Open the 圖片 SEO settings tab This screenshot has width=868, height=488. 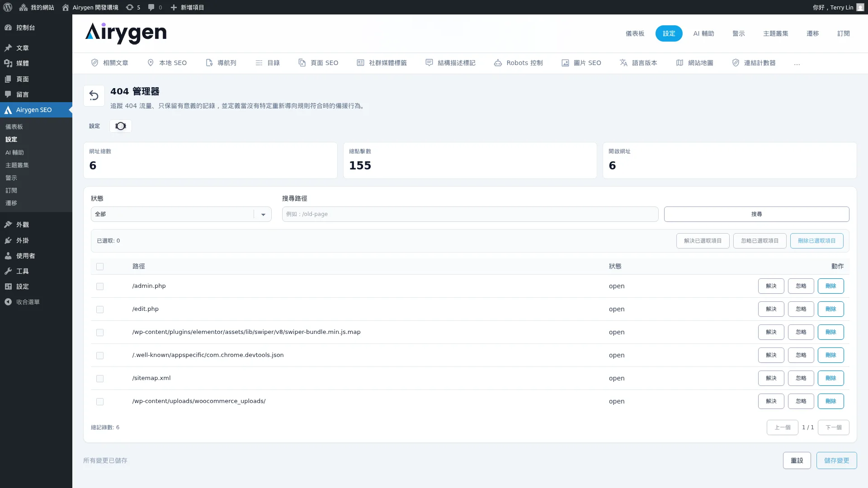[581, 63]
